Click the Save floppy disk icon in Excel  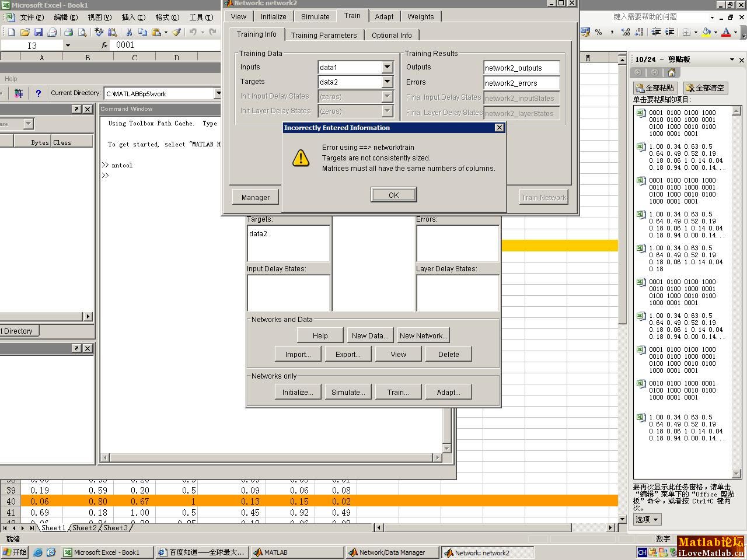[39, 32]
